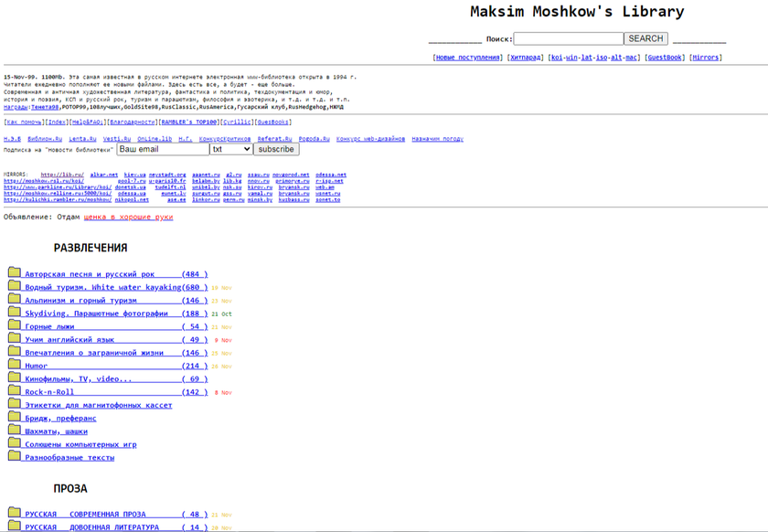The width and height of the screenshot is (768, 532).
Task: Open the Index link
Action: click(57, 122)
